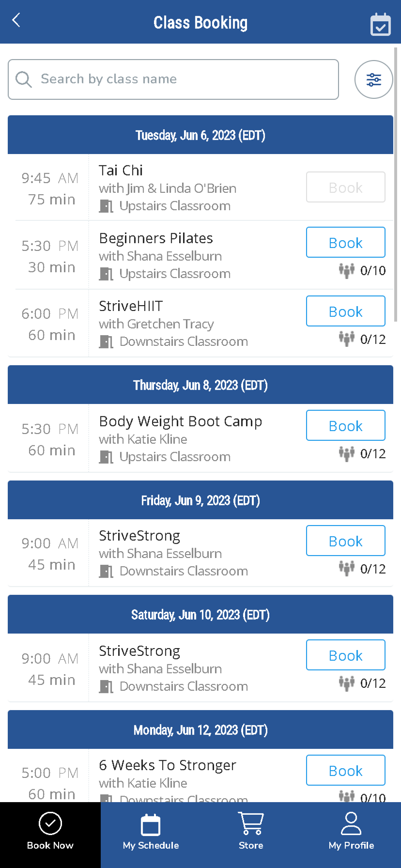The height and width of the screenshot is (868, 401).
Task: Book the 6 Weeks To Stronger class
Action: 345,770
